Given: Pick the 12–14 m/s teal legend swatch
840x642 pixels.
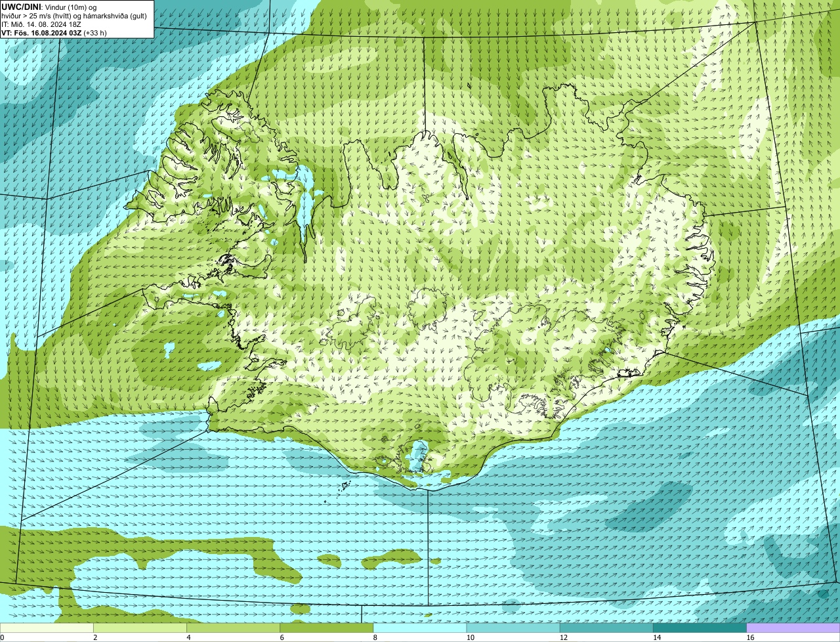Looking at the screenshot, I should click(x=606, y=628).
